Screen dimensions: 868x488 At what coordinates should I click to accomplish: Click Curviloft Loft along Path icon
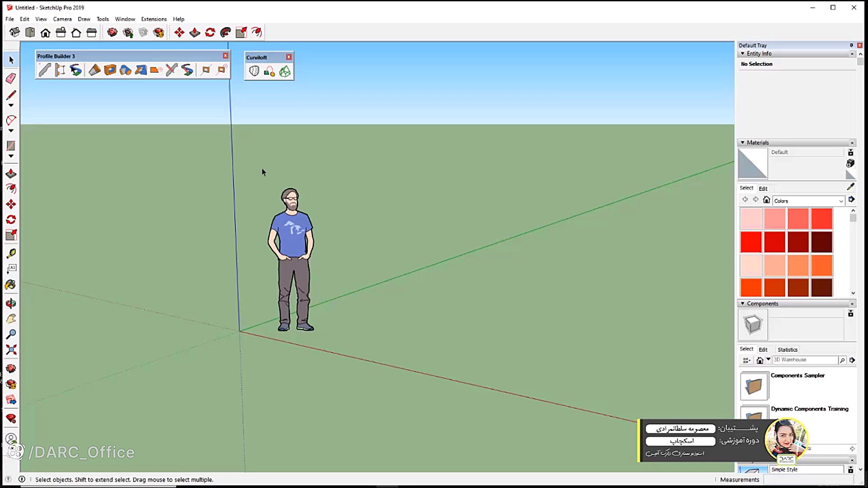(x=269, y=71)
